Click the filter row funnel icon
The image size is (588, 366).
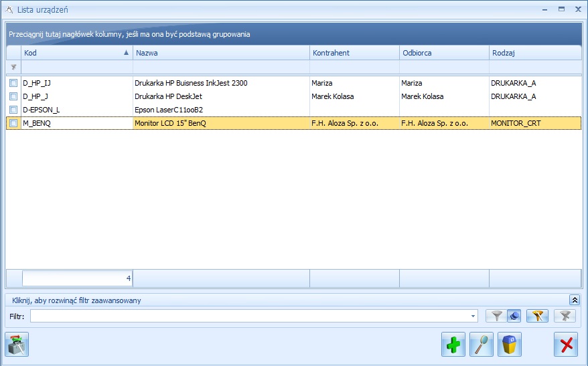[x=13, y=68]
